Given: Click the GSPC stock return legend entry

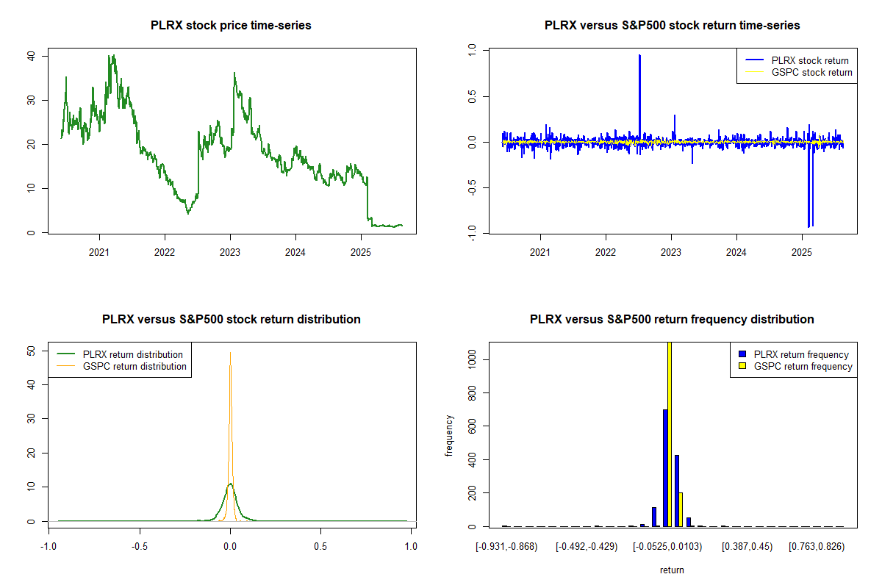Looking at the screenshot, I should (x=811, y=72).
